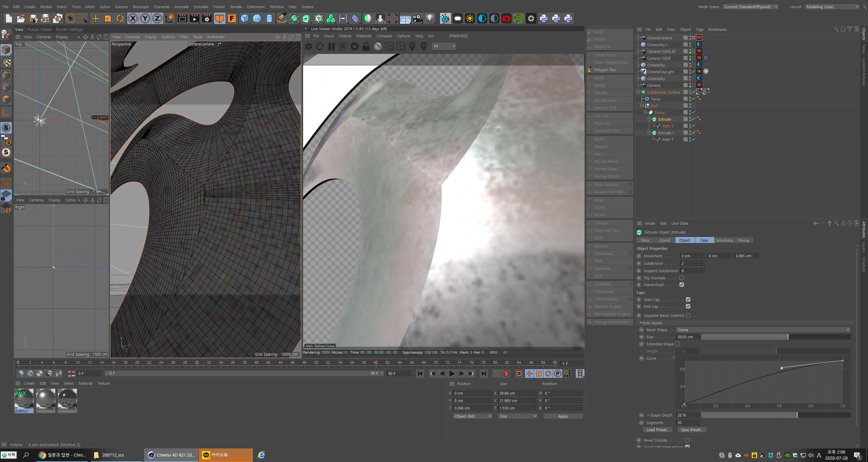The image size is (868, 462).
Task: Click Live Viewer focus picker icon
Action: pos(412,46)
